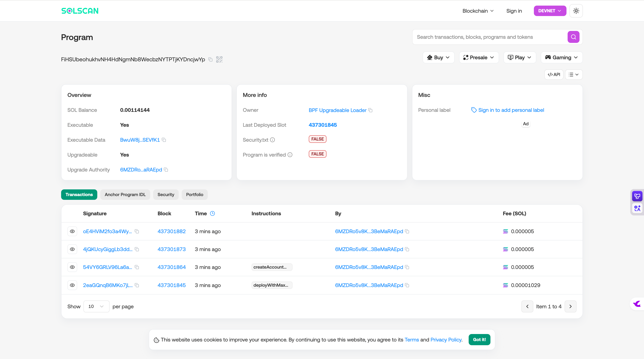The width and height of the screenshot is (644, 359).
Task: Switch to the Anchor Program IDL tab
Action: (125, 194)
